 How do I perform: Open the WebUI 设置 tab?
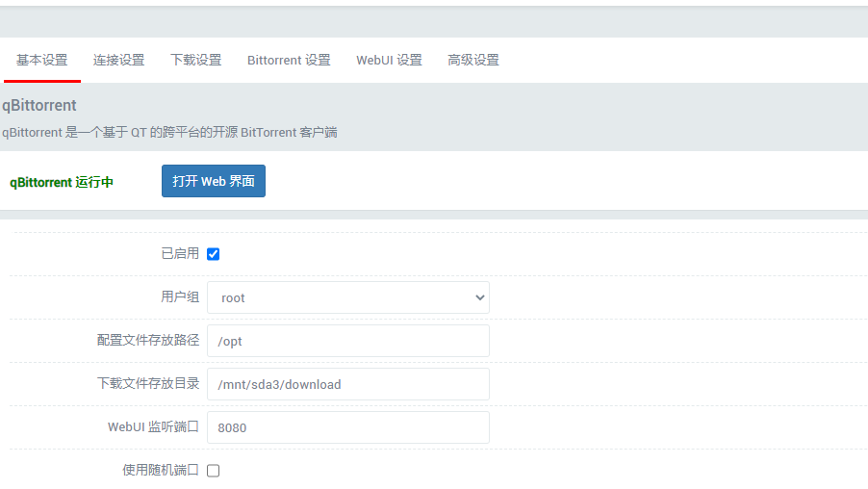pos(389,61)
